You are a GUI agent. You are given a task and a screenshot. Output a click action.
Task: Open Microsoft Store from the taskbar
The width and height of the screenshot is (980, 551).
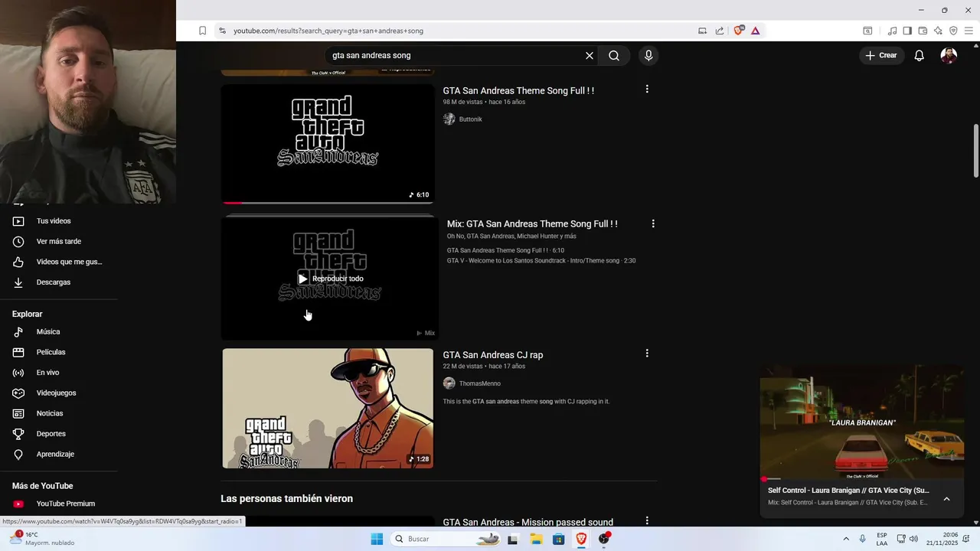click(558, 539)
